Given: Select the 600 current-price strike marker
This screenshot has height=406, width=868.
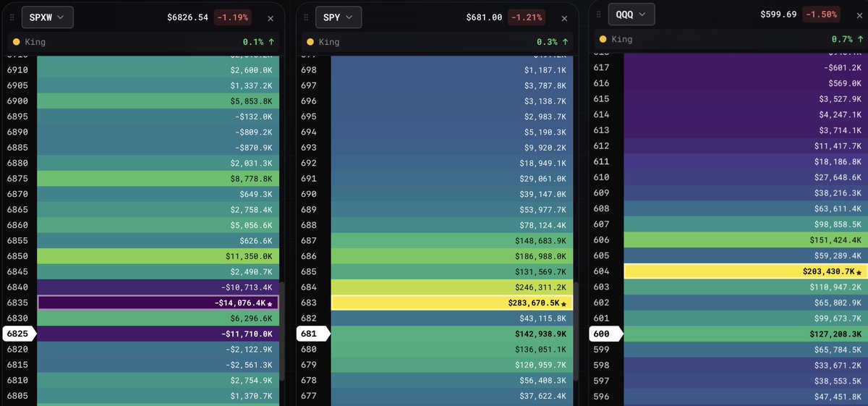Looking at the screenshot, I should (606, 334).
